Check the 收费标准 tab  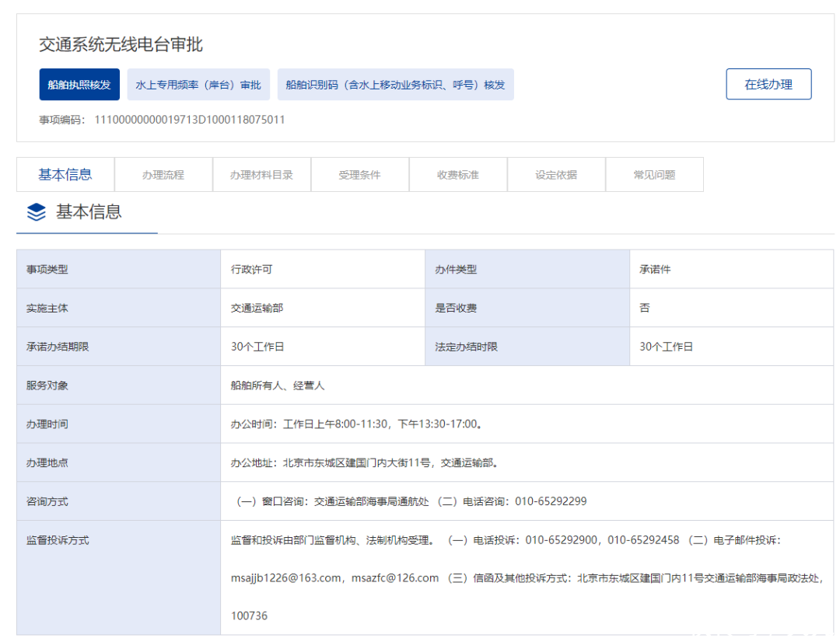tap(458, 174)
